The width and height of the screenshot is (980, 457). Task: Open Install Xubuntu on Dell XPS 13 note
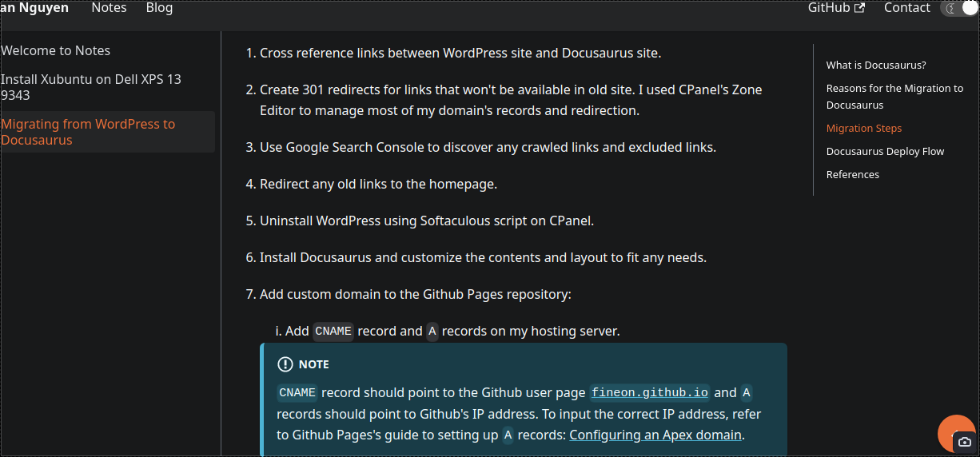click(91, 87)
